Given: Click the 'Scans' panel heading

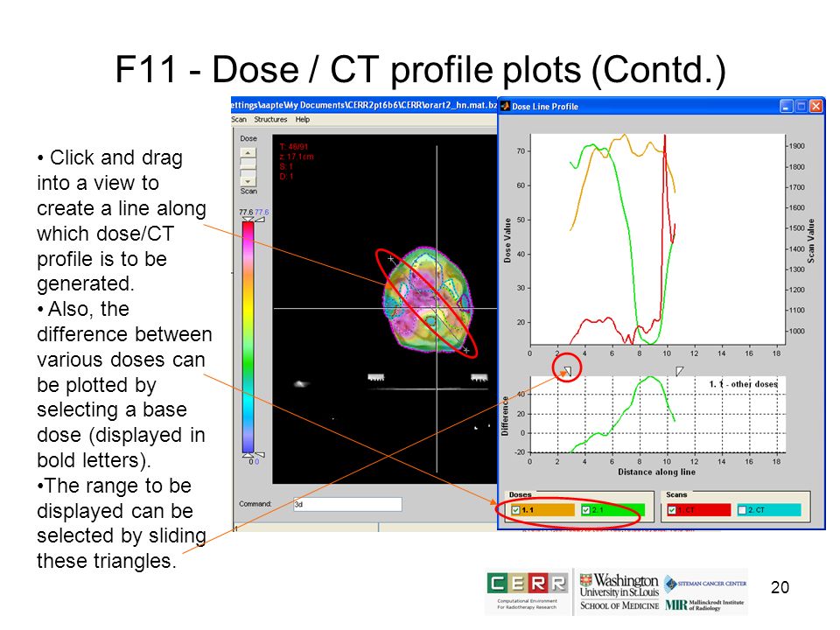Looking at the screenshot, I should 676,494.
